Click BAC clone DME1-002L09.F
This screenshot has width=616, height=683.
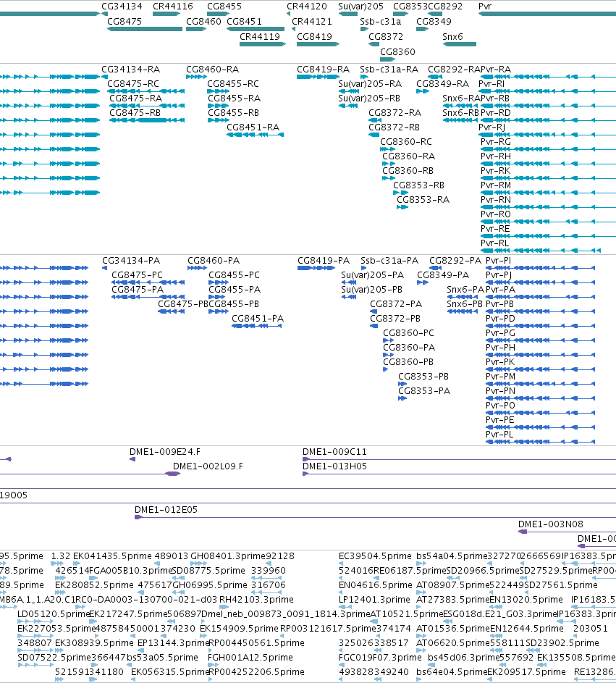208,466
